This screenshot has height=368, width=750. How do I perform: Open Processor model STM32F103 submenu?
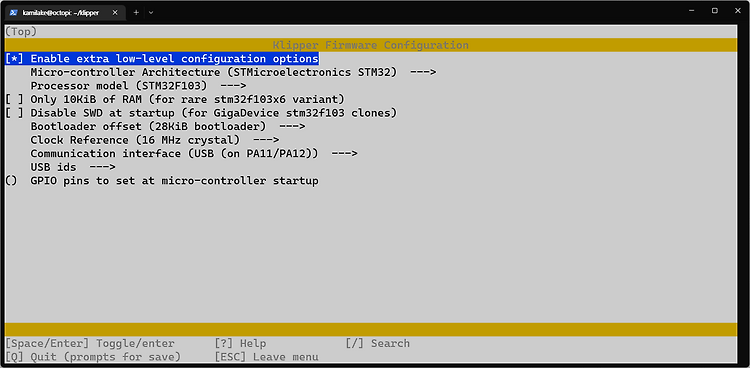(138, 86)
